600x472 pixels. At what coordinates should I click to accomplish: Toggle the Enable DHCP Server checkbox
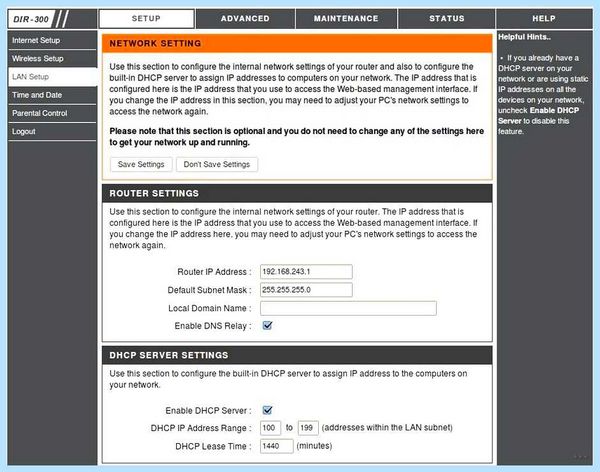tap(267, 410)
